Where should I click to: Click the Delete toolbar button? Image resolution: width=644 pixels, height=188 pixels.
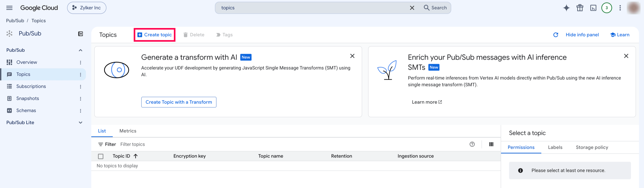194,35
